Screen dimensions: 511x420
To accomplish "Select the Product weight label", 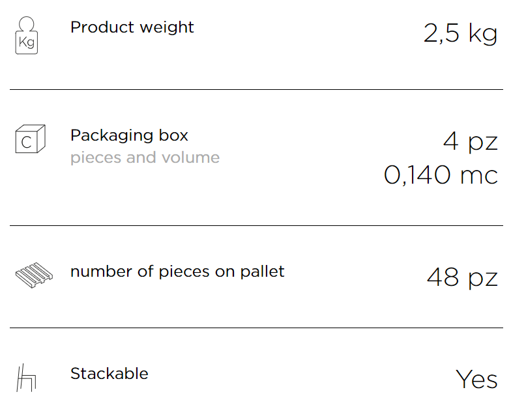I will [x=132, y=27].
